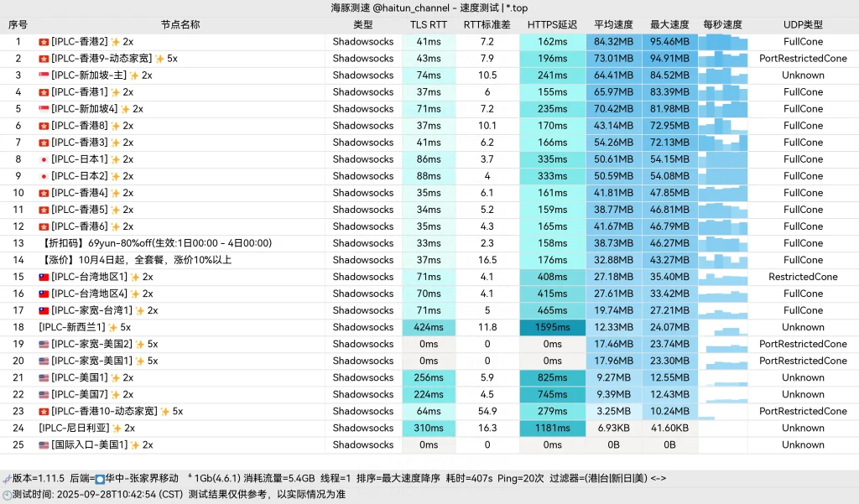Click the Hong Kong flag on IPLC-香港2
The height and width of the screenshot is (504, 859).
[x=42, y=41]
